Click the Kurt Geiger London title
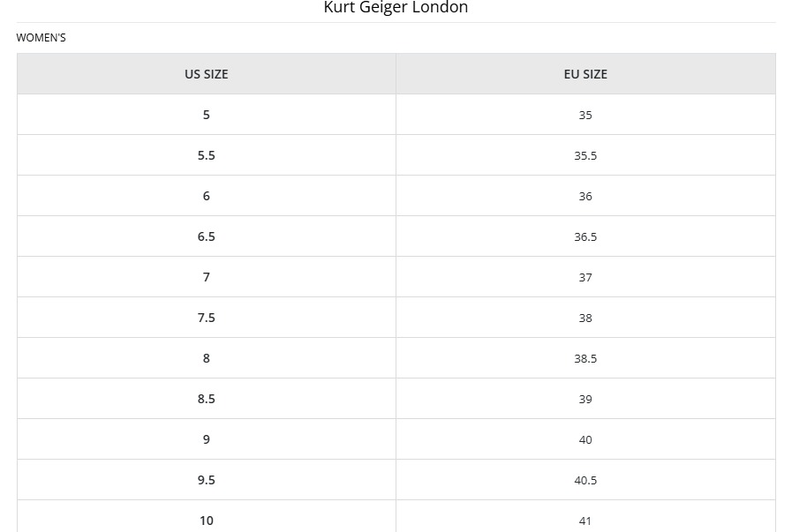The image size is (792, 532). [396, 7]
